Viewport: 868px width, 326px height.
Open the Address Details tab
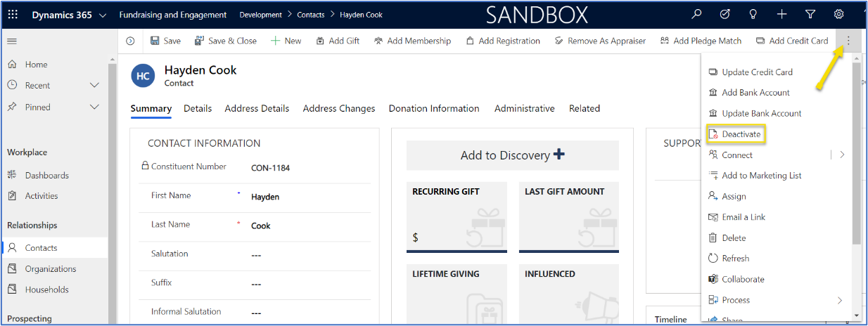pos(257,108)
